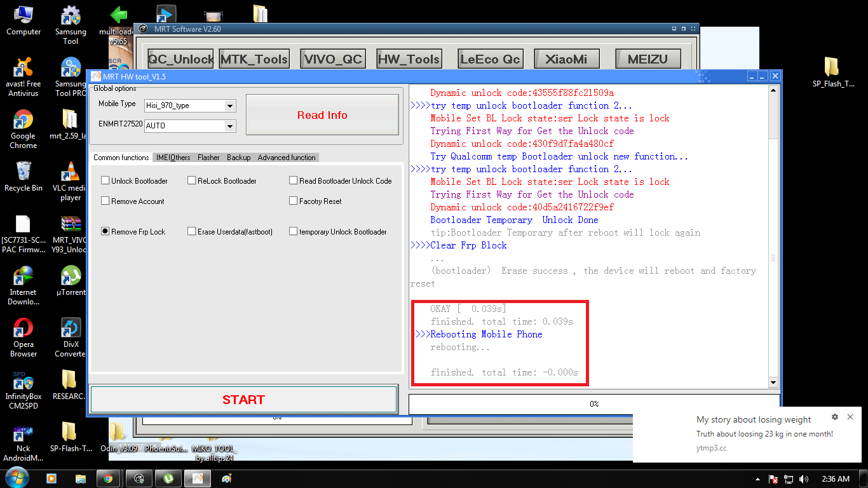Switch to the Common functions tab
The image size is (868, 488).
(x=121, y=157)
